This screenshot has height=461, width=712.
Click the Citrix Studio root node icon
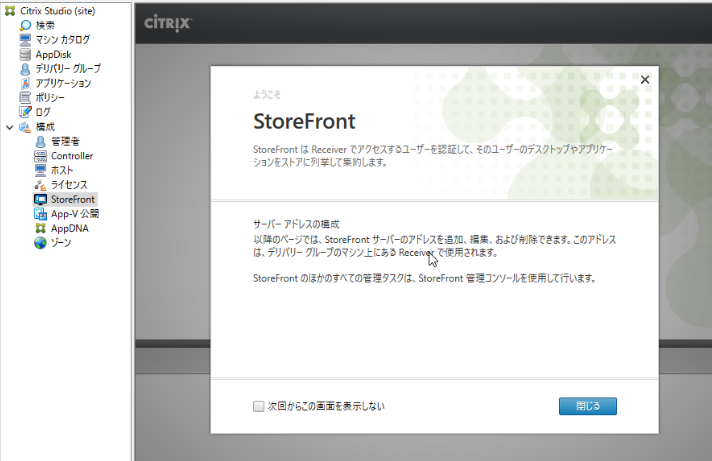pos(10,11)
